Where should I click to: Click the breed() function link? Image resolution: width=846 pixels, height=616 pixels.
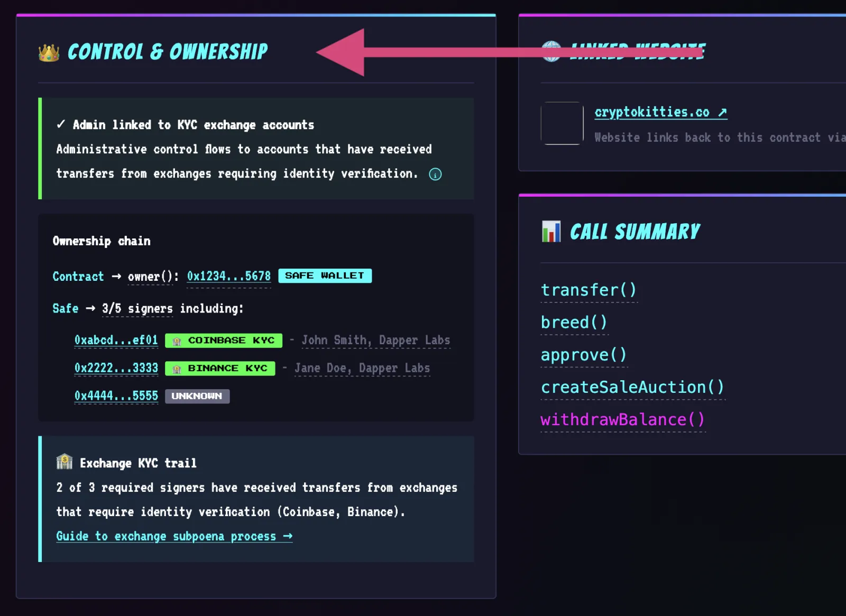(x=574, y=322)
